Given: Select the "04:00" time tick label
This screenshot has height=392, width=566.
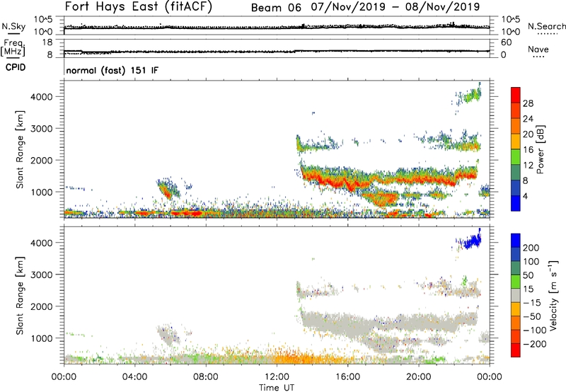Looking at the screenshot, I should [134, 377].
